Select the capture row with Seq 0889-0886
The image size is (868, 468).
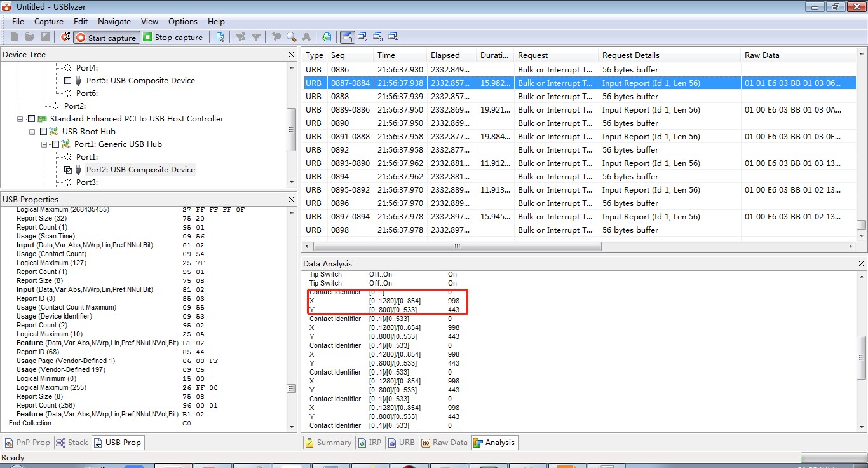pyautogui.click(x=580, y=110)
